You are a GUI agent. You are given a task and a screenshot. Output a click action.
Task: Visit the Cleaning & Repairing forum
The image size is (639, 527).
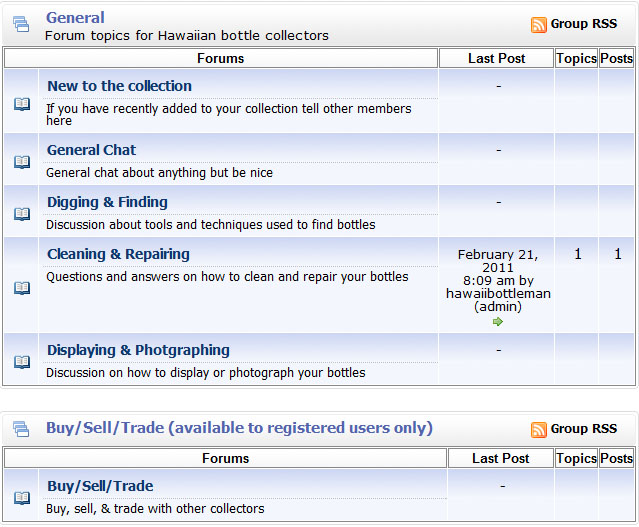point(118,254)
